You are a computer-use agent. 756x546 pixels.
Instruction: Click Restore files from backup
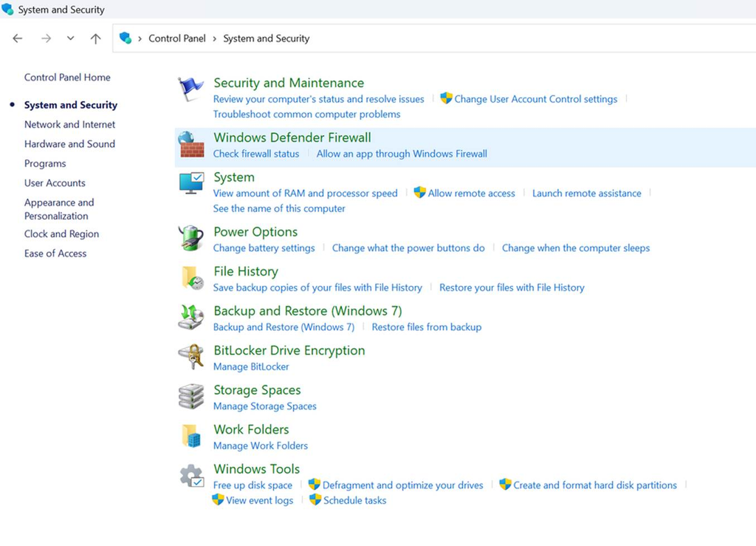pyautogui.click(x=426, y=327)
